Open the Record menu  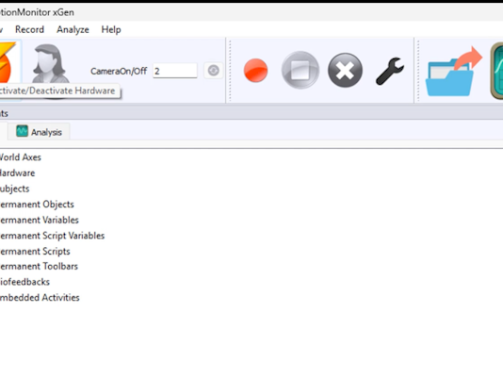coord(29,30)
